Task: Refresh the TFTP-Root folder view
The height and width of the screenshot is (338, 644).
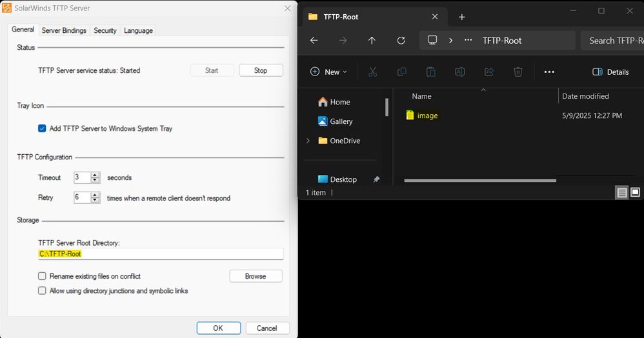Action: 401,40
